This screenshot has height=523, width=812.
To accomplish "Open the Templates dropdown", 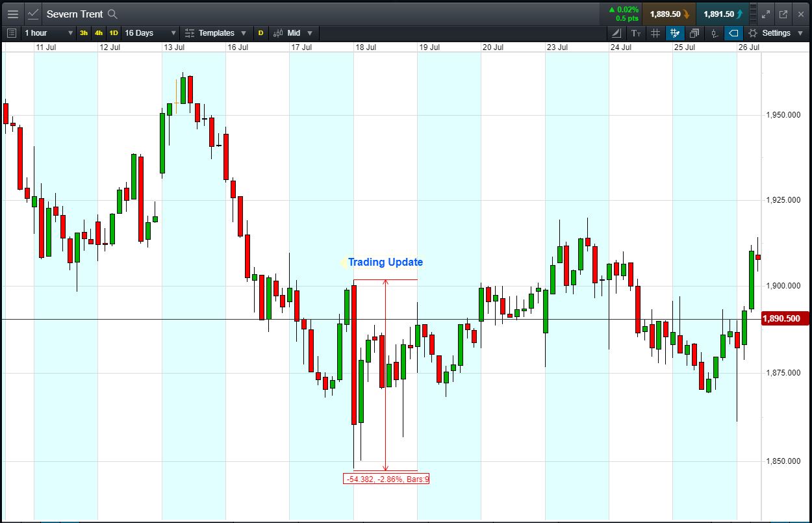I will coord(216,33).
